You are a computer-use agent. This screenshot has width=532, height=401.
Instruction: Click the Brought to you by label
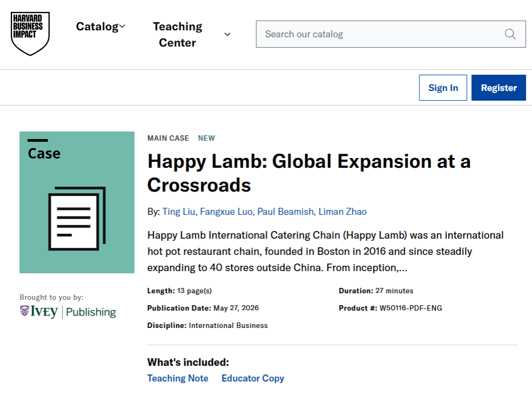(x=51, y=297)
